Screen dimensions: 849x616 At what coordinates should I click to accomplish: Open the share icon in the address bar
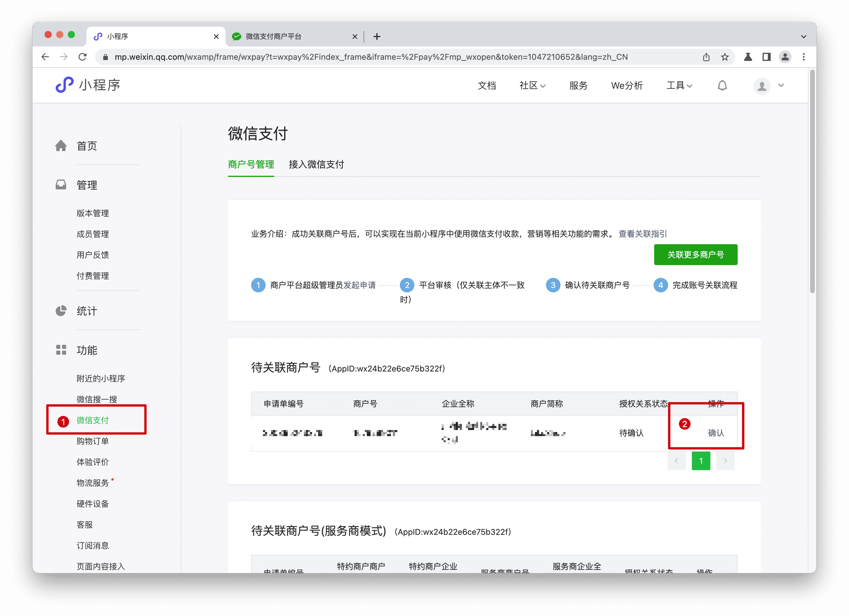[x=706, y=57]
